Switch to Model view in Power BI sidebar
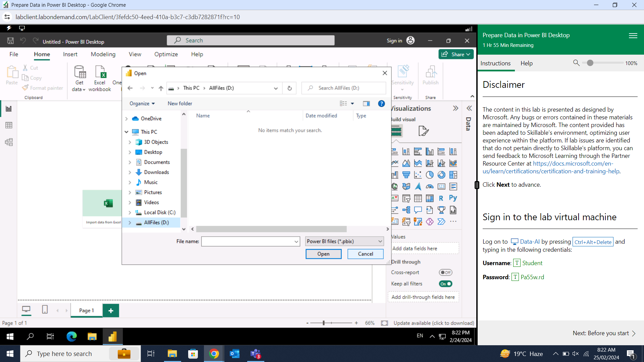This screenshot has height=362, width=644. tap(9, 142)
